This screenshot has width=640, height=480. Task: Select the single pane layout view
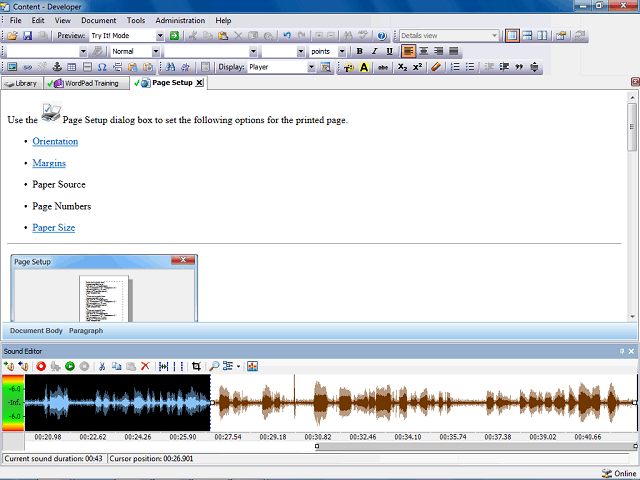click(x=512, y=36)
